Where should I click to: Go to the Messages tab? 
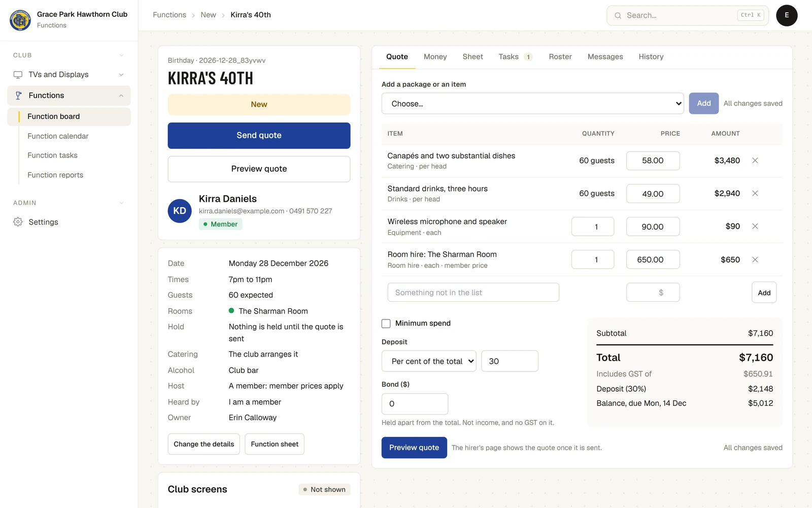click(605, 57)
